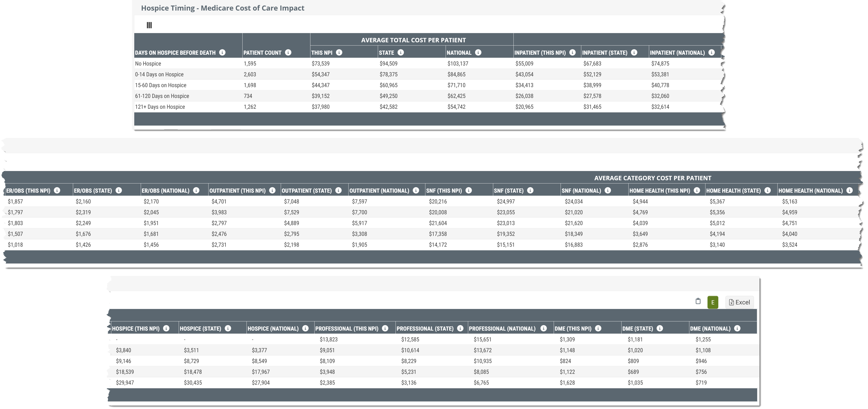This screenshot has height=409, width=868.
Task: Sort by Professional (This NPI) column header
Action: pos(346,329)
